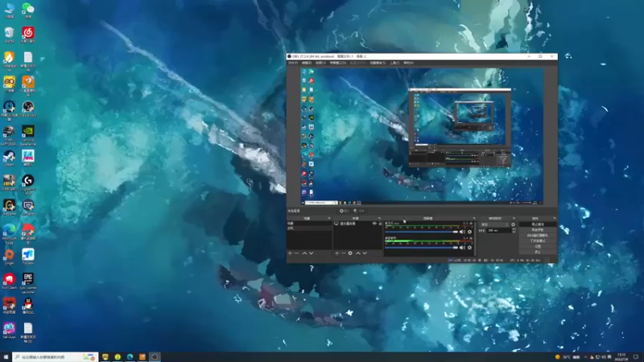Image resolution: width=644 pixels, height=362 pixels.
Task: Click Scenes dock header float icon
Action: coord(329,218)
